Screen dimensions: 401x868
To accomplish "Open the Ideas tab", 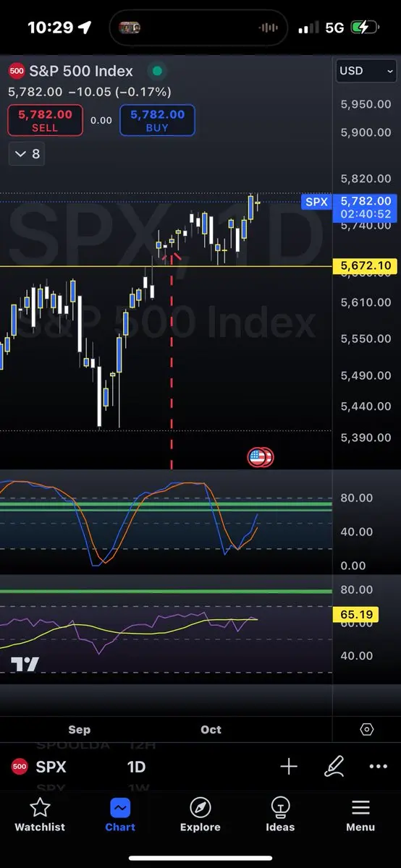I will [x=280, y=815].
